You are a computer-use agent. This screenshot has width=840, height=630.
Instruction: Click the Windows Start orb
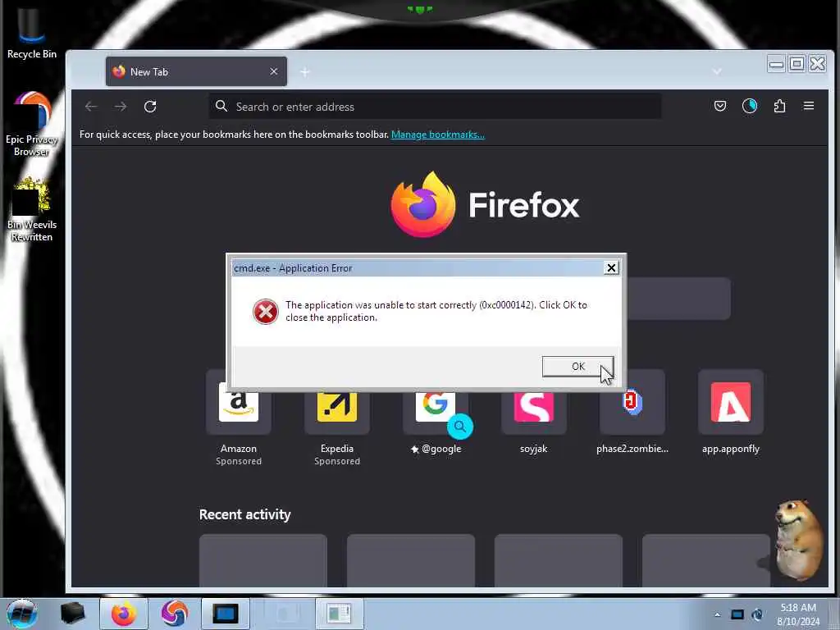(22, 614)
